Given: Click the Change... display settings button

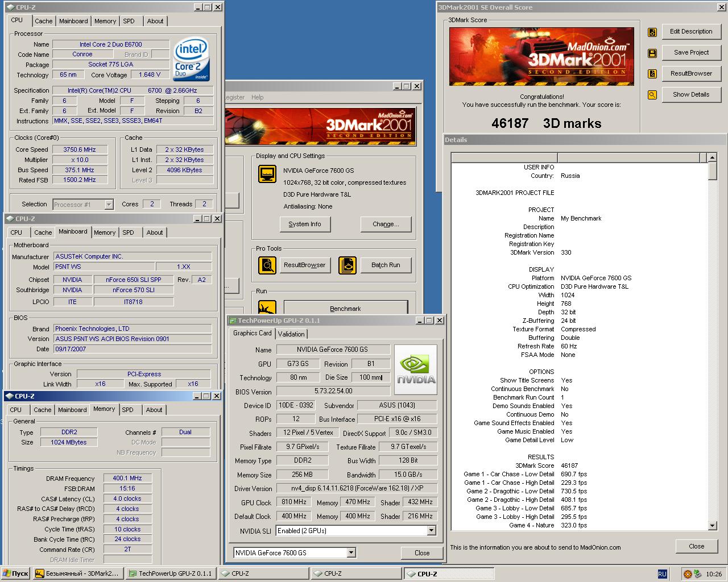Looking at the screenshot, I should click(x=386, y=224).
